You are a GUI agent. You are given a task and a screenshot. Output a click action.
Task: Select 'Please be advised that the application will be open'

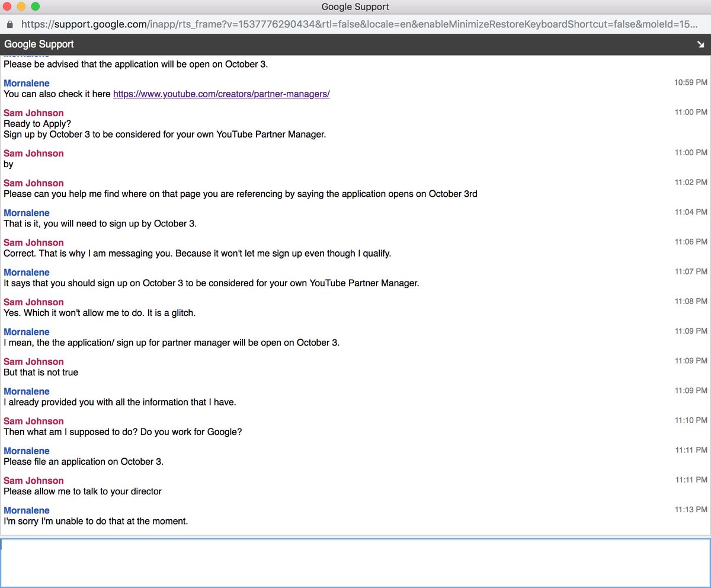[136, 64]
